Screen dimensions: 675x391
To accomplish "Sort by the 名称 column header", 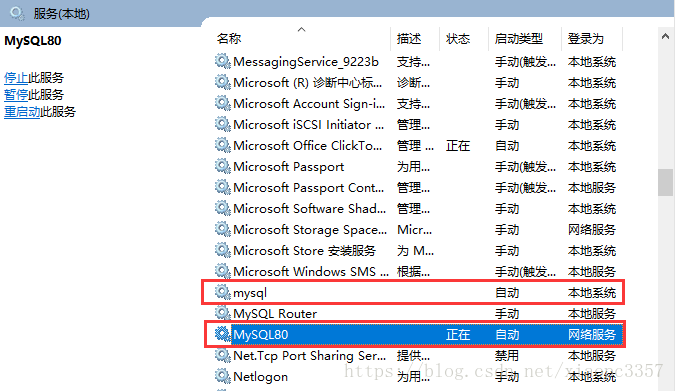I will coord(229,39).
